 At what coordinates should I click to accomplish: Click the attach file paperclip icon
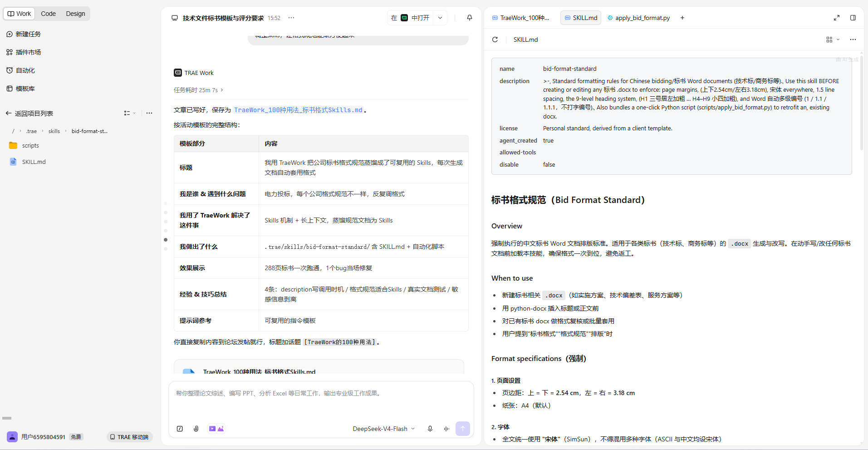pos(196,429)
